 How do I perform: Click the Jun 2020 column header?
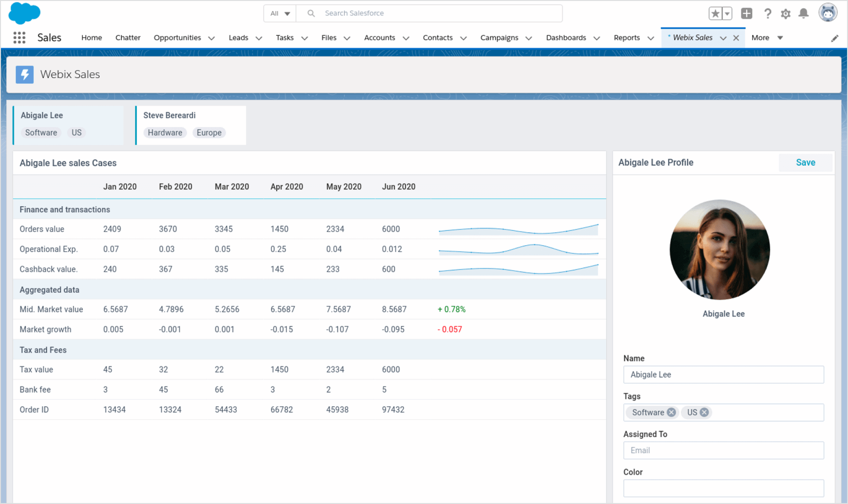(x=398, y=186)
